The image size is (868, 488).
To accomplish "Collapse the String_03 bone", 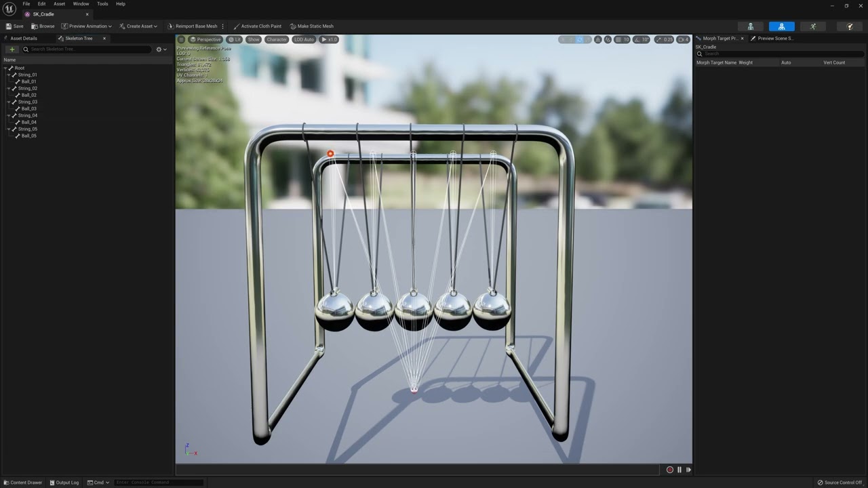I will 9,102.
